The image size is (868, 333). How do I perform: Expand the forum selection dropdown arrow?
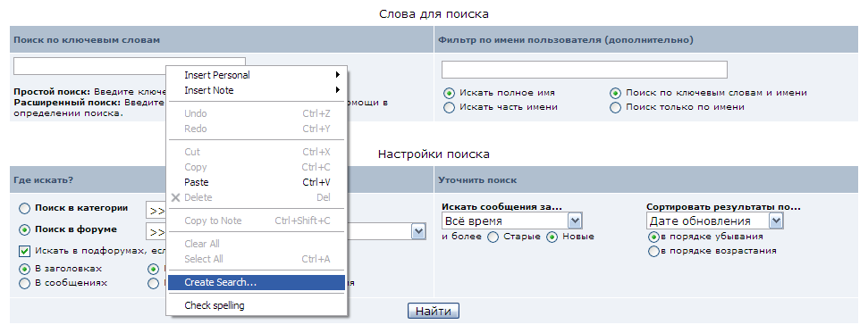pyautogui.click(x=418, y=232)
